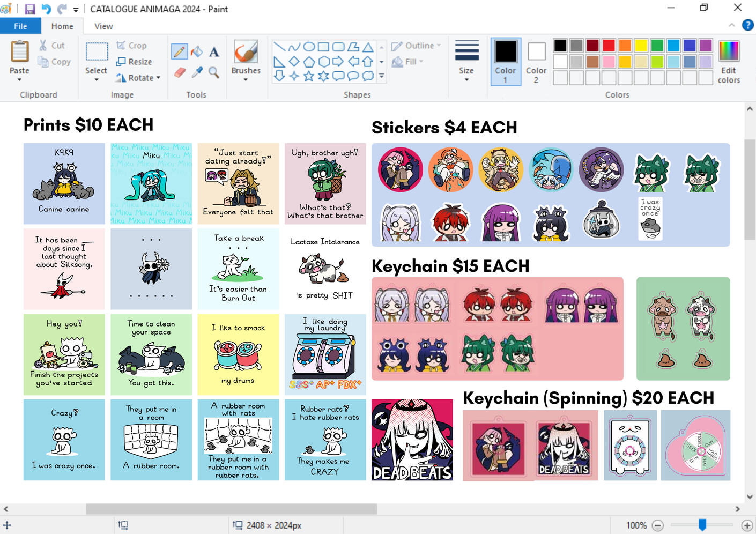
Task: Toggle Color 1 as active color
Action: tap(505, 62)
